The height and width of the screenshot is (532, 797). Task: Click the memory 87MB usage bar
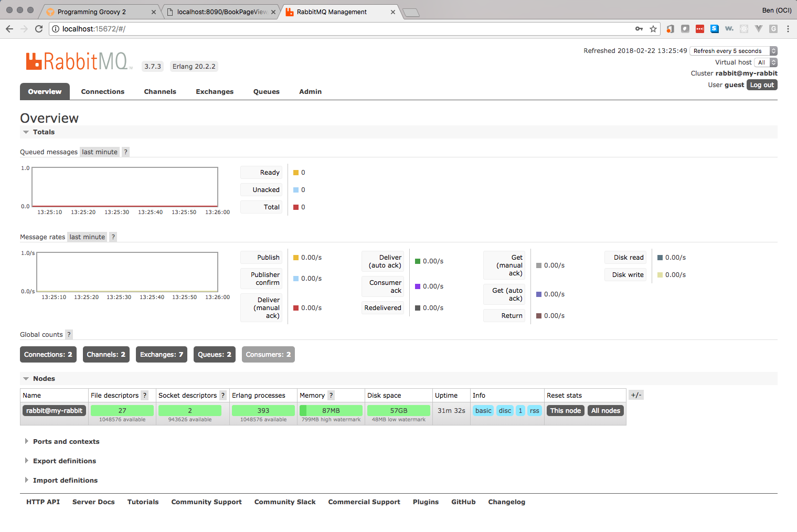click(x=331, y=411)
